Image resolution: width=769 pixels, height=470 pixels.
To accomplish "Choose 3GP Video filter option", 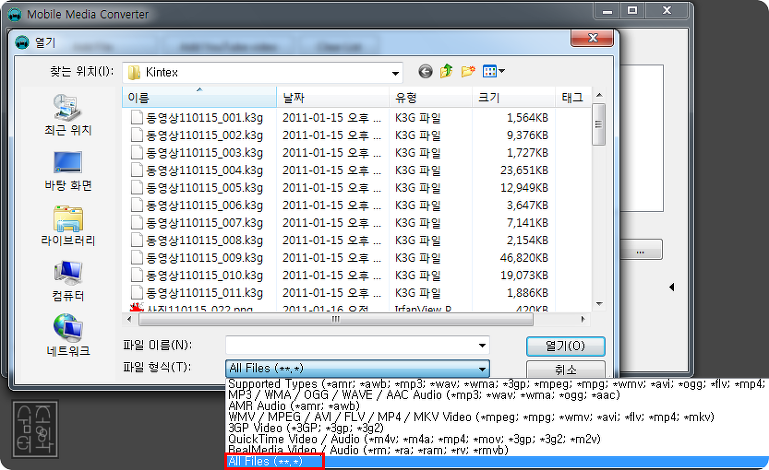I will point(496,428).
